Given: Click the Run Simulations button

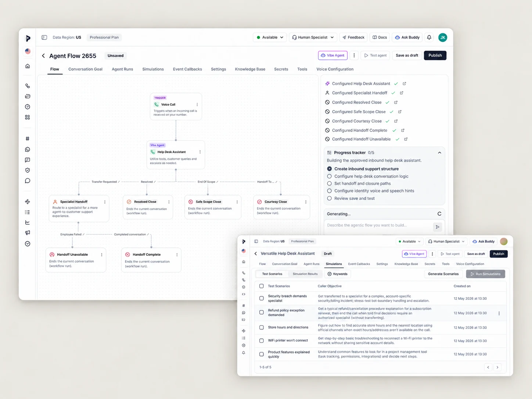Looking at the screenshot, I should pyautogui.click(x=486, y=274).
